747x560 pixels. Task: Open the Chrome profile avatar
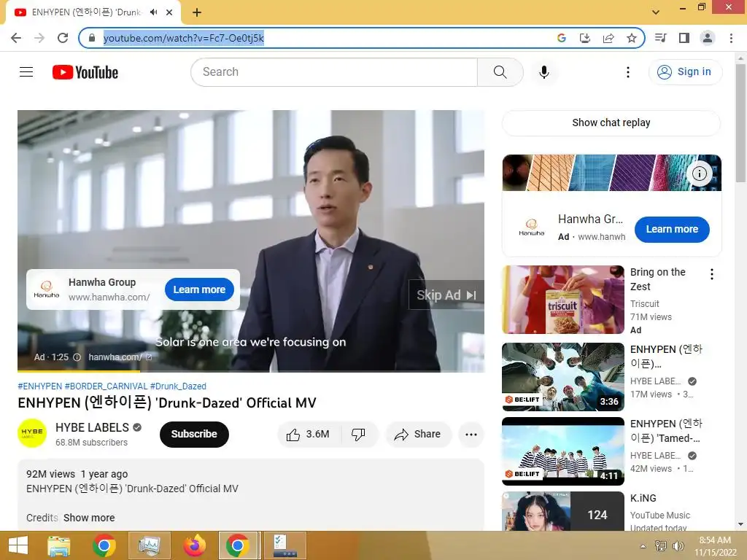tap(708, 38)
